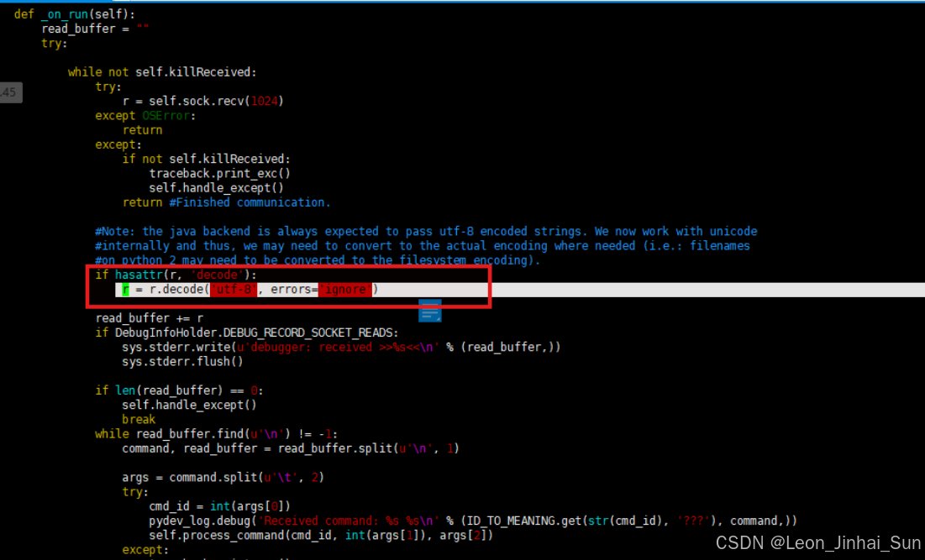Click the CSDN @Leon_Jinhai_Sun watermark
The image size is (925, 560).
click(x=819, y=543)
